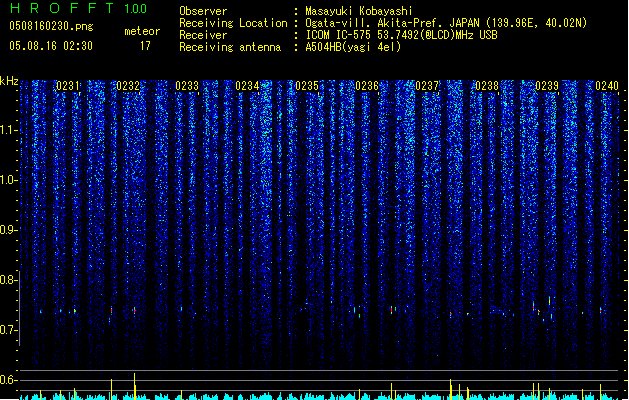Click the ICOM IC-575 receiver text
Image resolution: width=629 pixels, height=400 pixels.
pos(401,35)
